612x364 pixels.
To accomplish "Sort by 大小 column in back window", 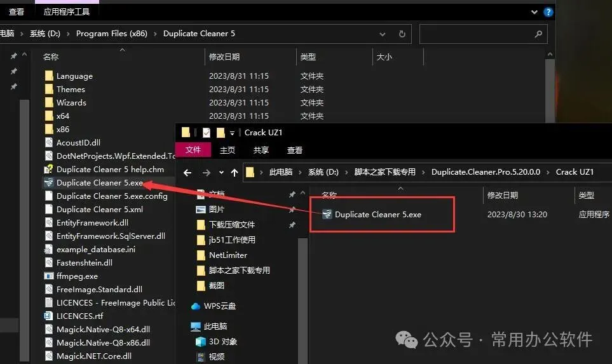I will pos(384,57).
